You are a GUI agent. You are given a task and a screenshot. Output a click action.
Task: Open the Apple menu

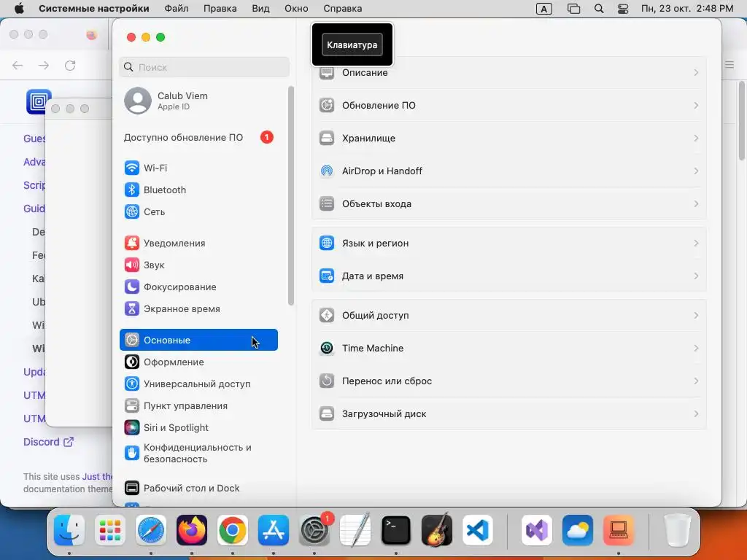(x=18, y=9)
